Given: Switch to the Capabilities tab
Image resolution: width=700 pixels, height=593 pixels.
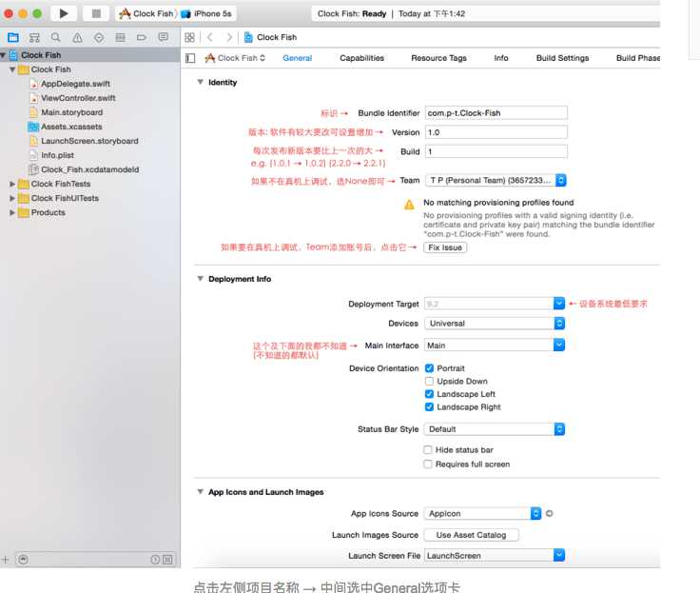Looking at the screenshot, I should [361, 58].
